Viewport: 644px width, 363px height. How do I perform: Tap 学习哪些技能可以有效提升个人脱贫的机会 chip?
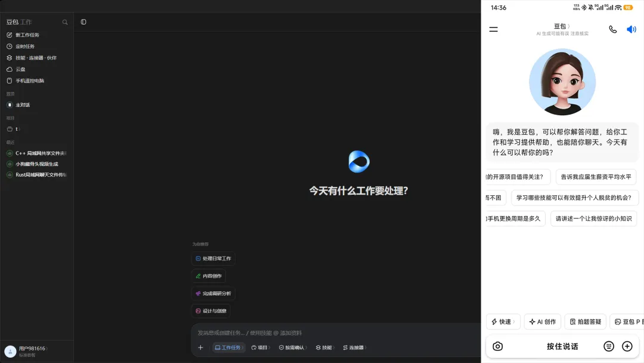click(574, 198)
